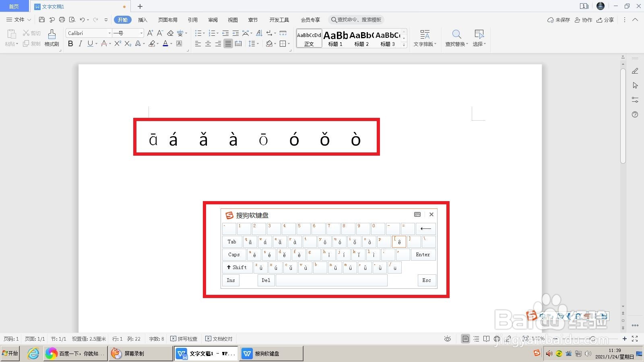644x362 pixels.
Task: Click the zoom slider handle
Action: click(x=592, y=339)
